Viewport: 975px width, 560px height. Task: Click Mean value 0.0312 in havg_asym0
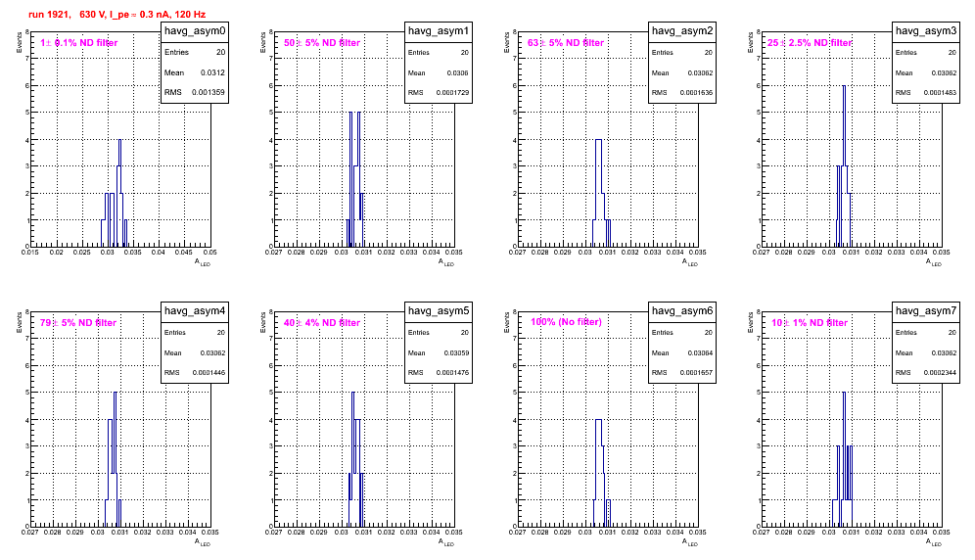tap(212, 72)
